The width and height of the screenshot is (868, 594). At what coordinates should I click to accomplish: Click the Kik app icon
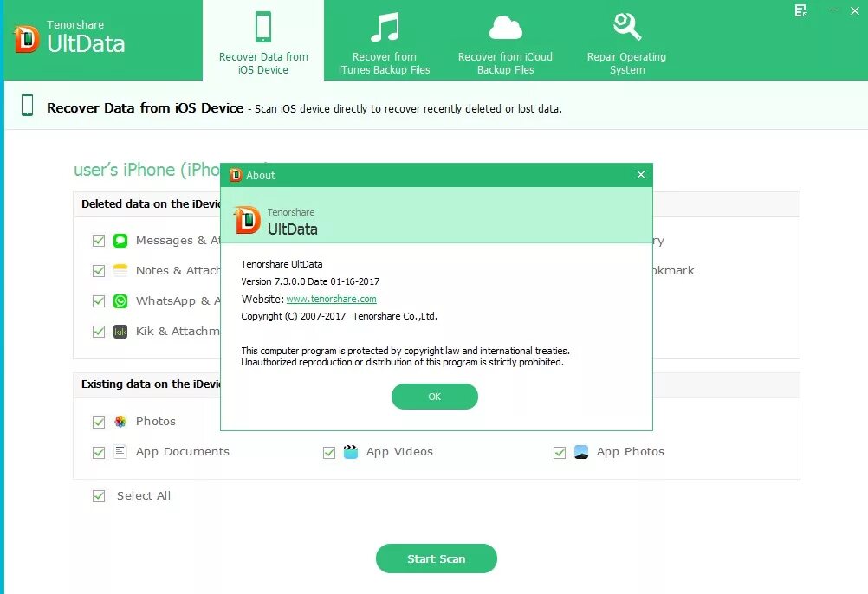tap(120, 332)
